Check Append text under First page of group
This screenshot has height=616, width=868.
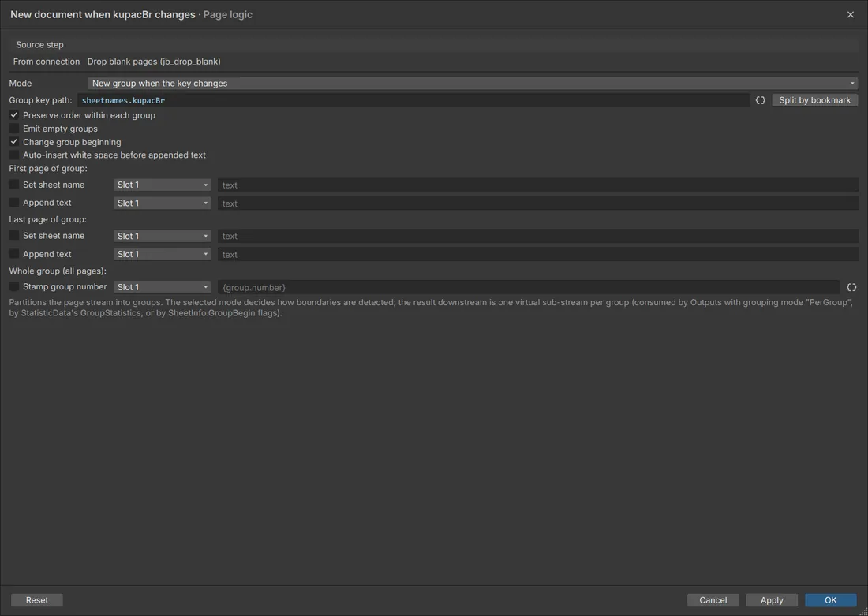tap(14, 203)
